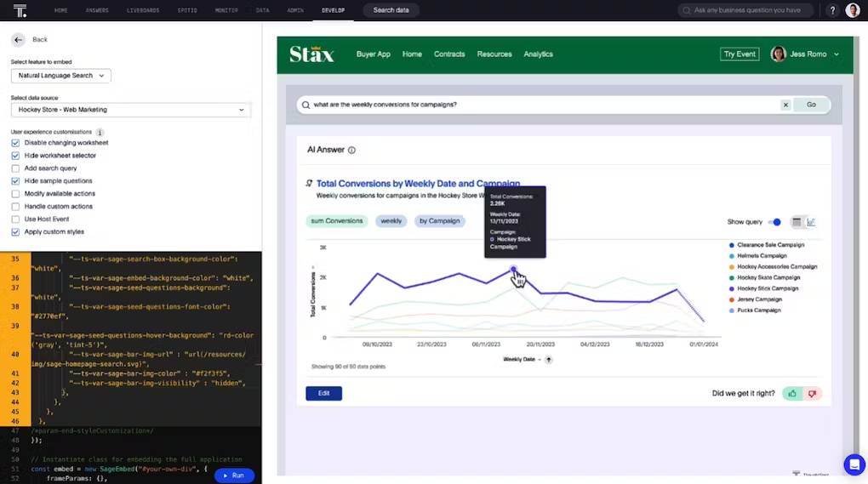Open Home in Stax menu
This screenshot has height=484, width=868.
pyautogui.click(x=412, y=54)
